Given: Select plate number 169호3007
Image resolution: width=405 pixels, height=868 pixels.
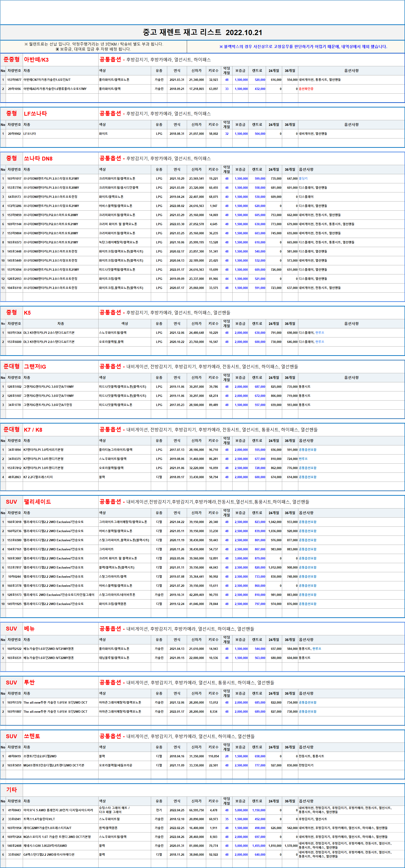Looking at the screenshot, I should click(14, 558).
